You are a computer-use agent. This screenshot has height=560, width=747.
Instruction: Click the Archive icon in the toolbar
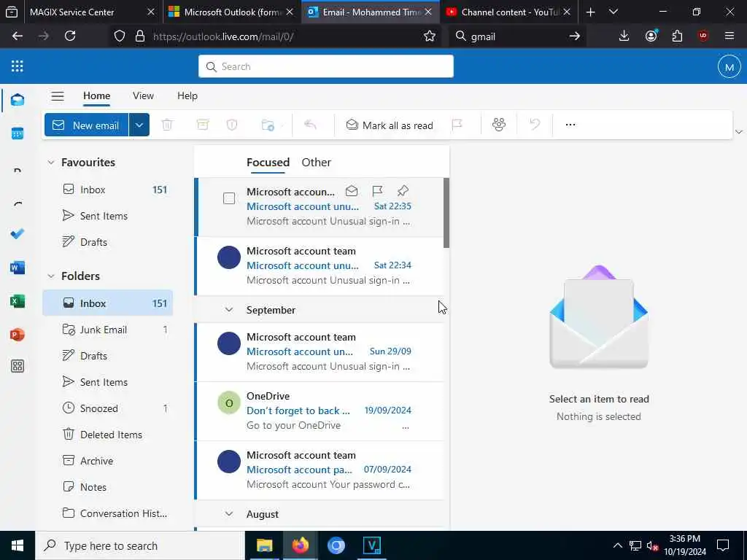[x=203, y=125]
